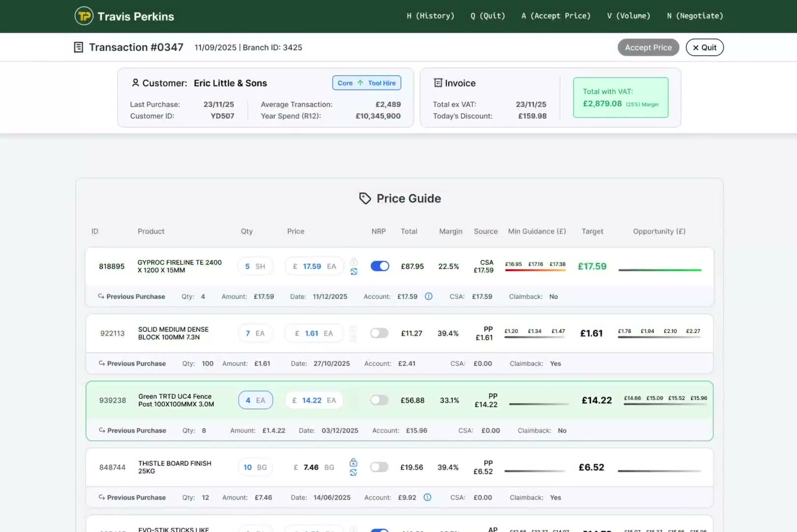Click info icon next to Account £17.59

429,296
